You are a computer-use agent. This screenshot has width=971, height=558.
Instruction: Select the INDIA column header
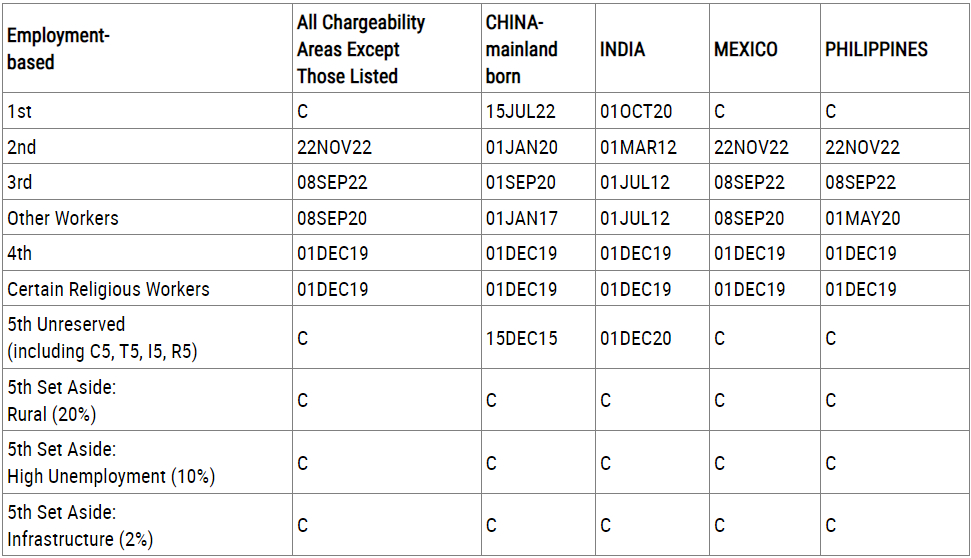(622, 50)
